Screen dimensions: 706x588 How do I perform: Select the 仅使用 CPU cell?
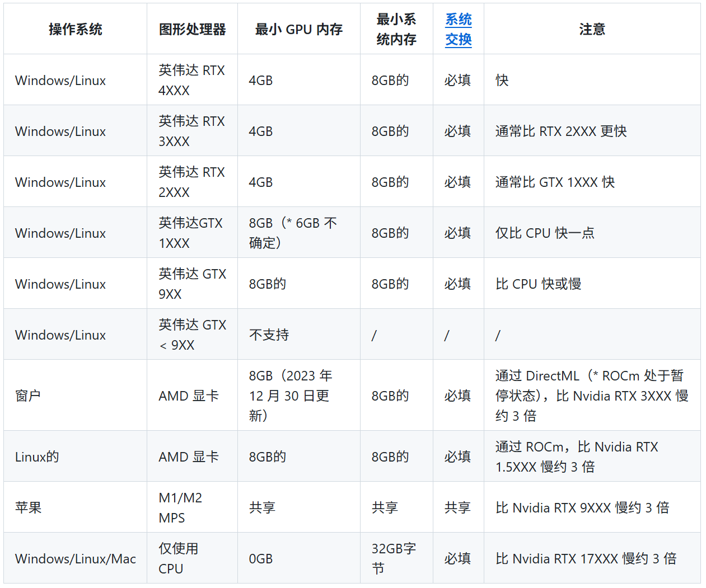coord(178,558)
